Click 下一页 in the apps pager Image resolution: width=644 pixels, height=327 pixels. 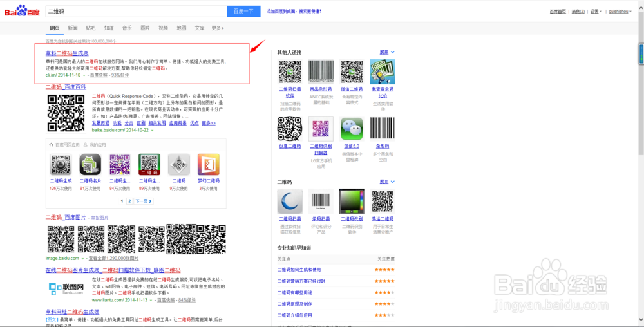144,201
